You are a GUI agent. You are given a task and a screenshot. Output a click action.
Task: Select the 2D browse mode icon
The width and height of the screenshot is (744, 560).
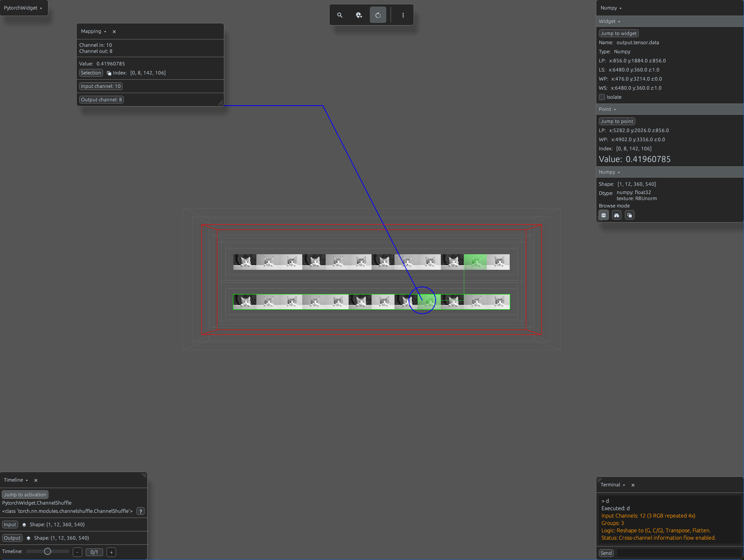[x=604, y=215]
